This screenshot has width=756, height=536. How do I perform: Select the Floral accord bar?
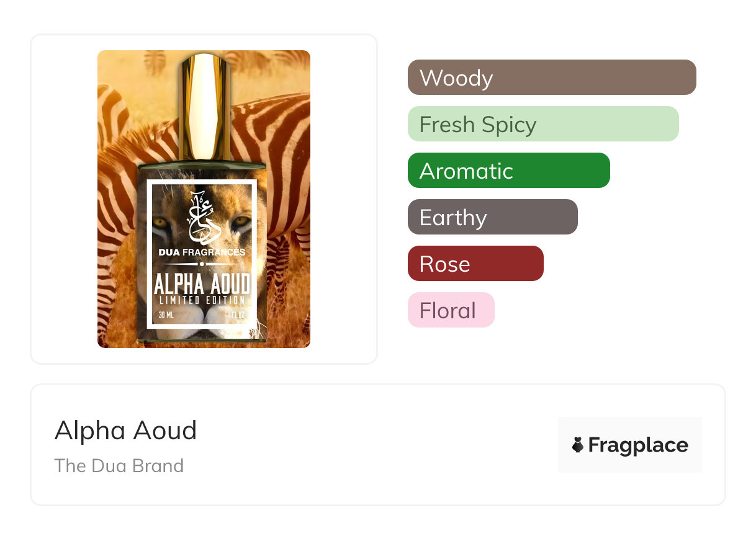pyautogui.click(x=451, y=310)
